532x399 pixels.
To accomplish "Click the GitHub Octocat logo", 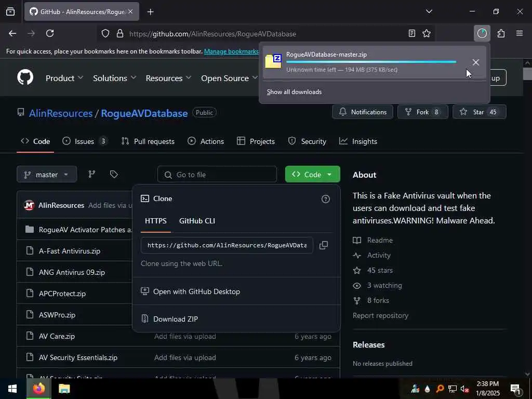I will [x=25, y=77].
